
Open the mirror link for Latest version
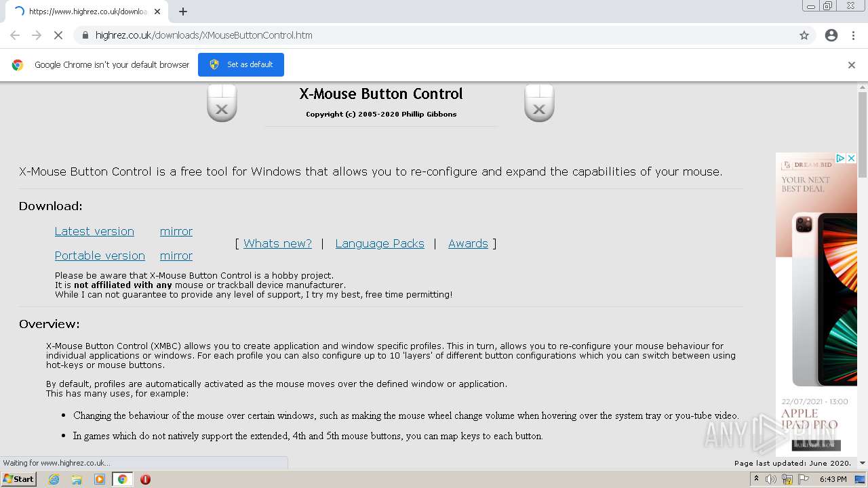[x=176, y=231]
